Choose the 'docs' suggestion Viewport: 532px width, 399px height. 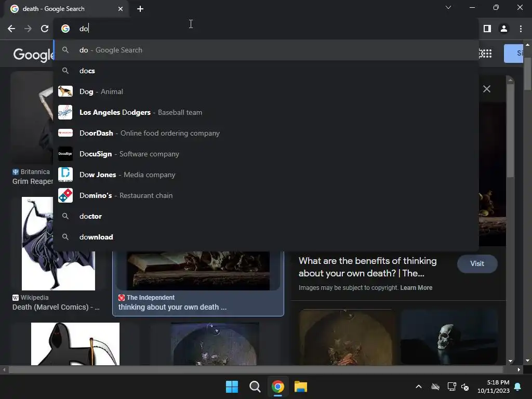pyautogui.click(x=266, y=71)
